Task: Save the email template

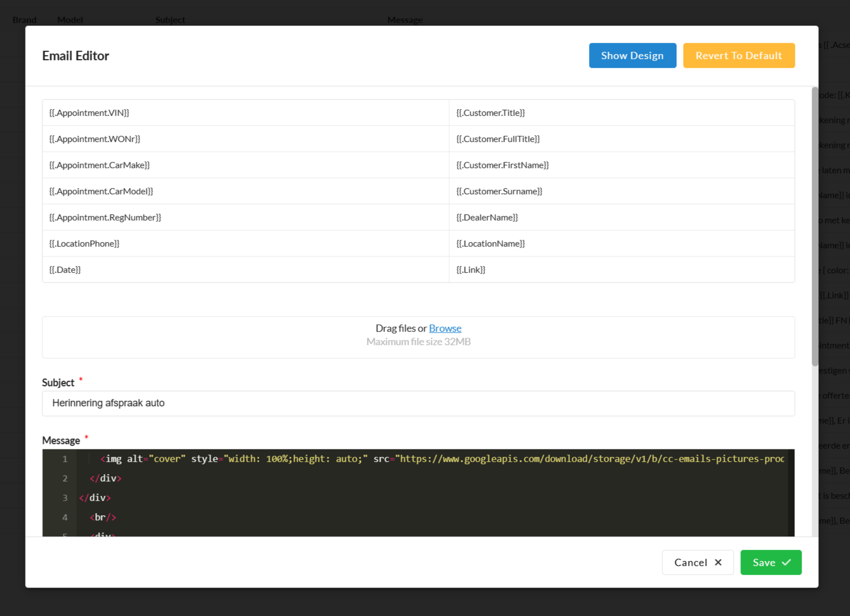Action: [770, 562]
